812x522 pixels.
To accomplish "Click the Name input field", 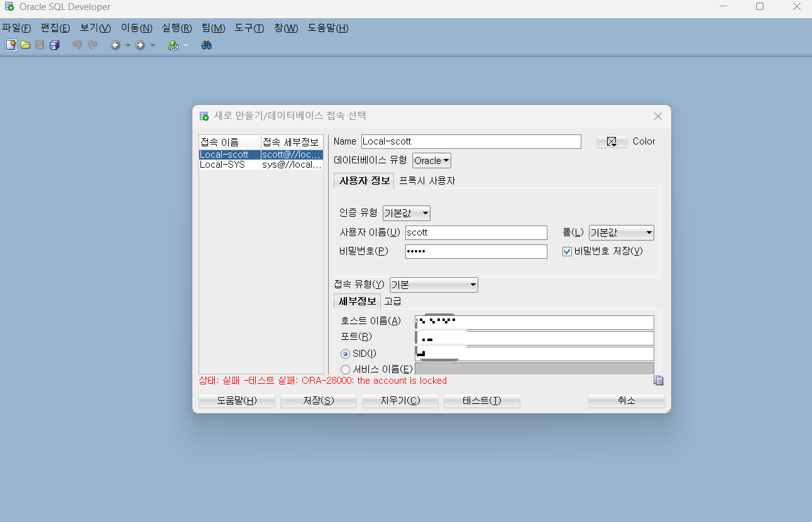I will tap(471, 141).
